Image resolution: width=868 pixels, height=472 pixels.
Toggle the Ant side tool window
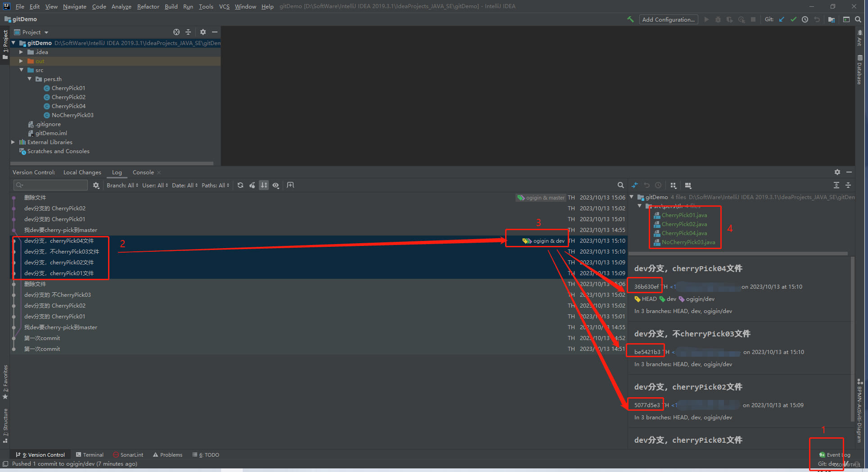click(x=860, y=37)
